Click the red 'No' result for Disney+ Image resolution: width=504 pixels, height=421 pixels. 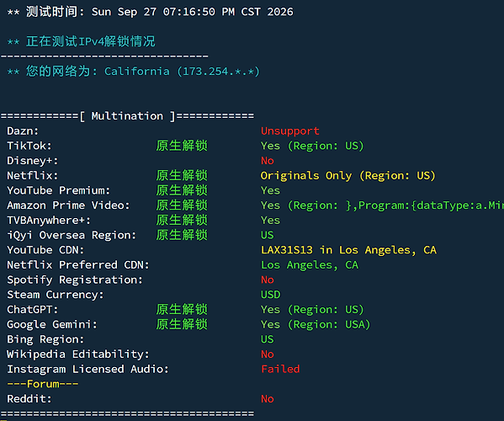click(267, 161)
